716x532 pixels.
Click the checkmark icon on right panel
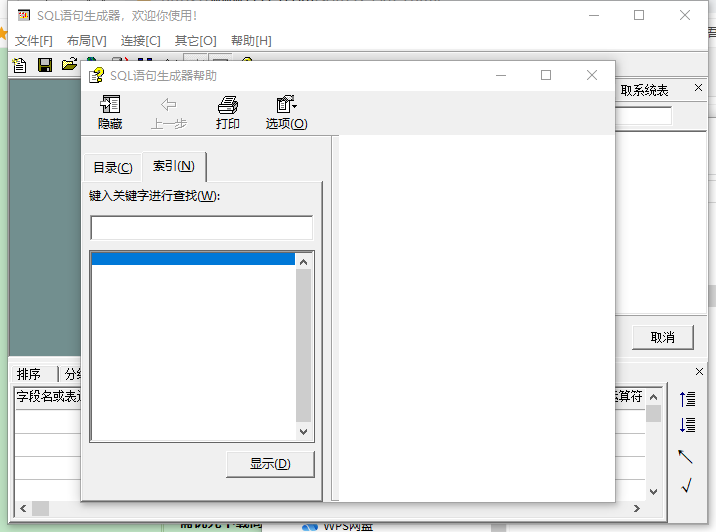point(686,486)
